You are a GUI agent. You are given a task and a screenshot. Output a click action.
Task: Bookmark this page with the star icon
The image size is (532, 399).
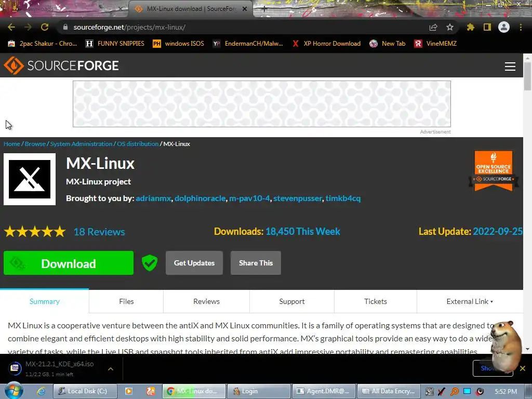(x=450, y=27)
